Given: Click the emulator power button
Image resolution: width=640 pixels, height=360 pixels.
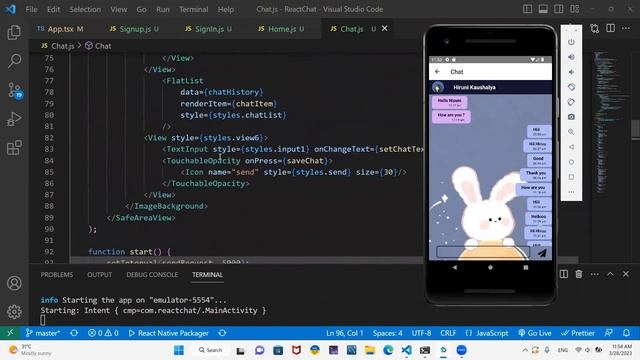Looking at the screenshot, I should 571,42.
